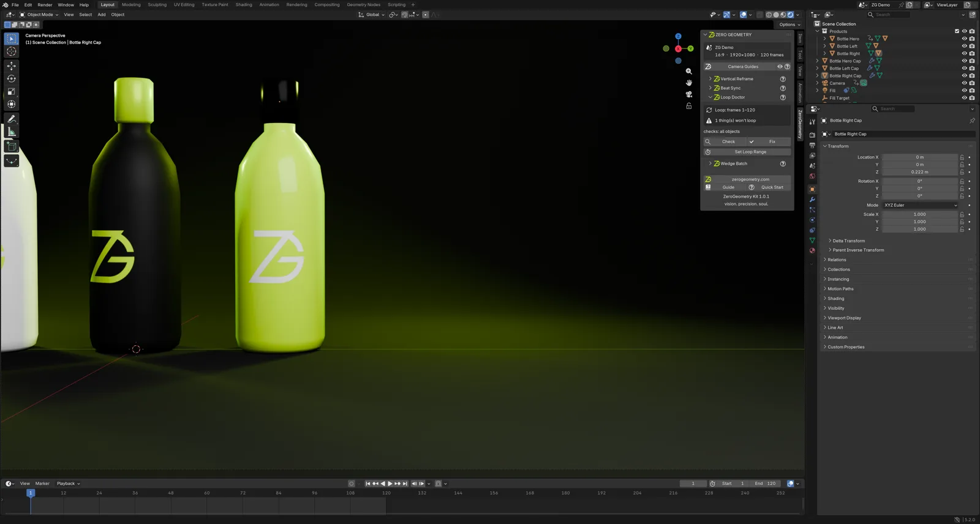The height and width of the screenshot is (524, 980).
Task: Hide Camera in viewport via eye icon
Action: tap(964, 83)
